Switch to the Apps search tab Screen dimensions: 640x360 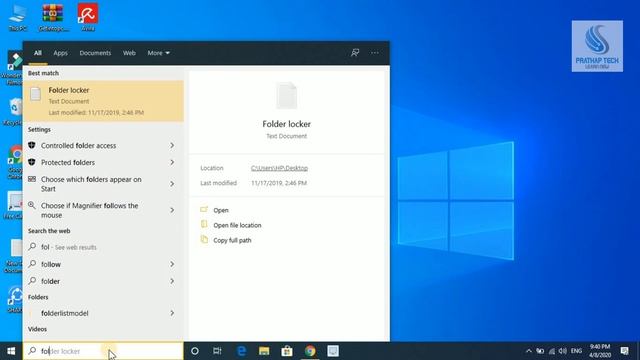[60, 53]
